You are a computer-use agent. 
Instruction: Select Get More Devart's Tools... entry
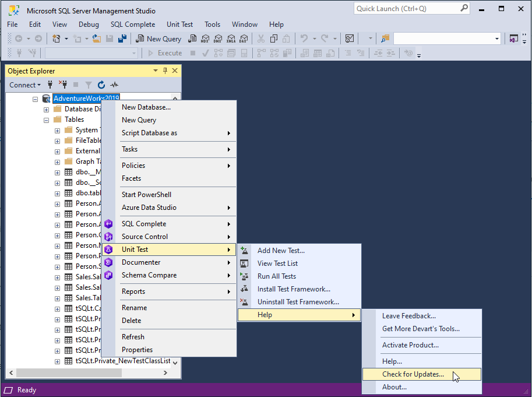click(422, 329)
